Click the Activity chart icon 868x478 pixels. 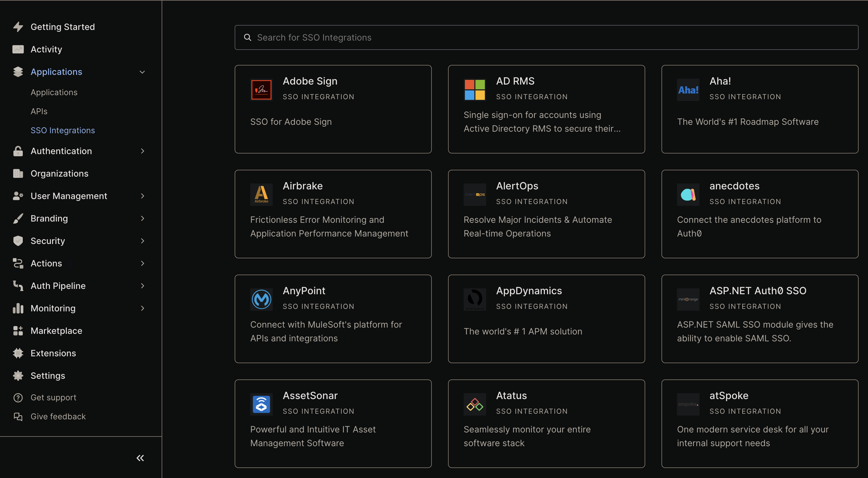(x=18, y=49)
